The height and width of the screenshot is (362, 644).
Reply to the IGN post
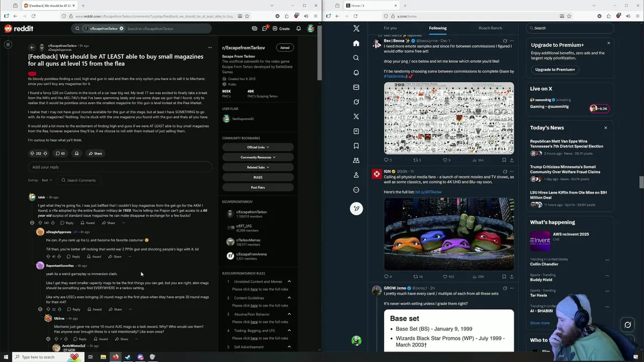387,277
